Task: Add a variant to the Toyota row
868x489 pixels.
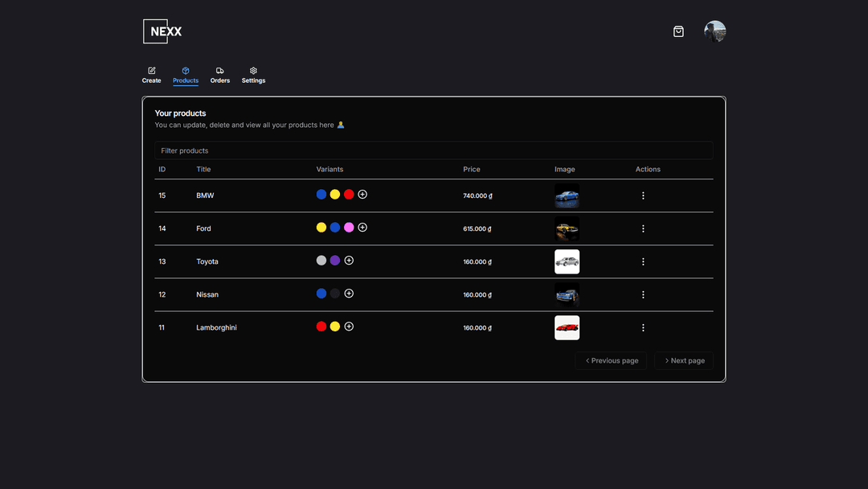Action: (x=349, y=261)
